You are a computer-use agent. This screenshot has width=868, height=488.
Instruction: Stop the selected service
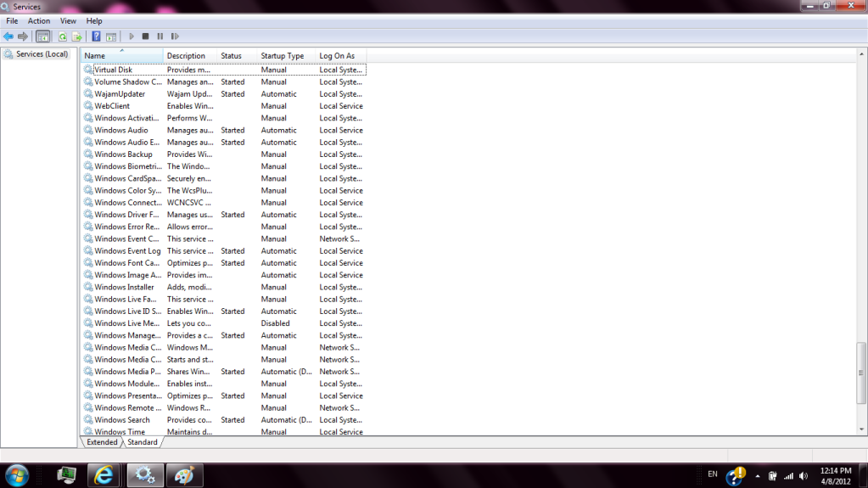[x=146, y=36]
